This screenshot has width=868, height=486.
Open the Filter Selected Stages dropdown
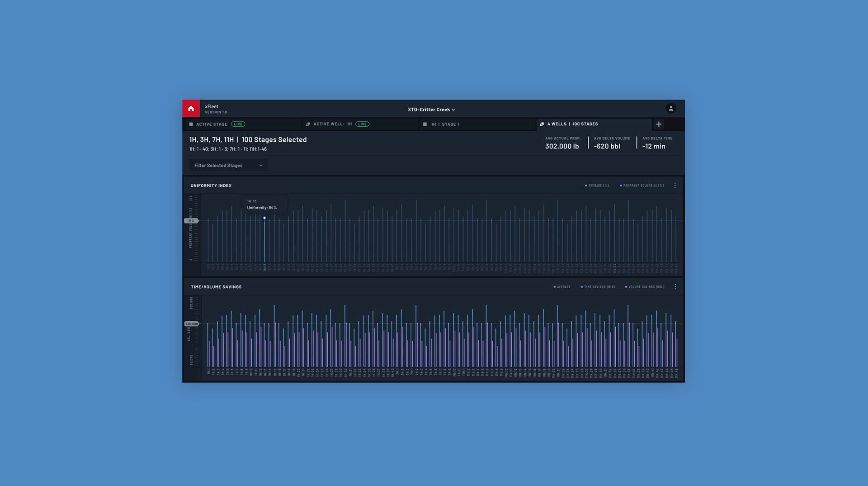228,166
